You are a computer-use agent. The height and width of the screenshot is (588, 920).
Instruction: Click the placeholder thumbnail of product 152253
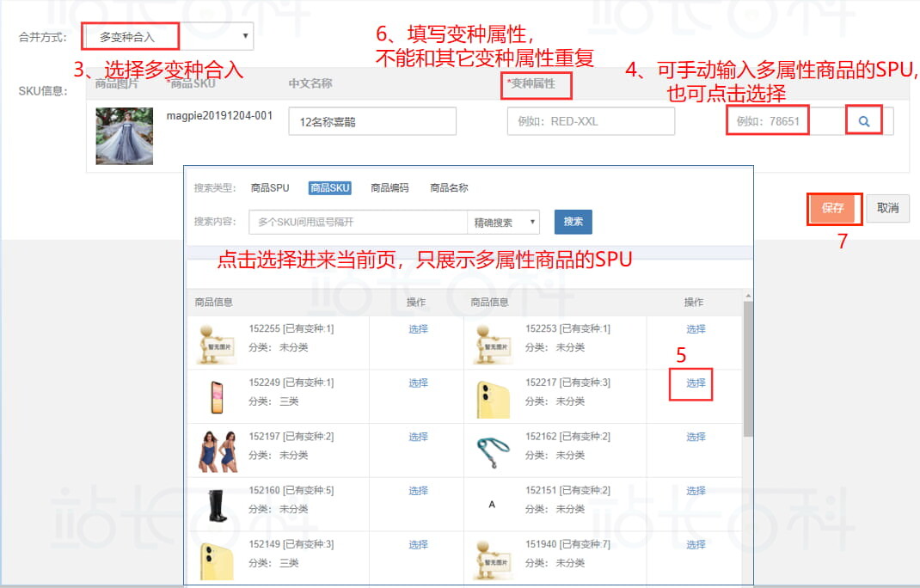[493, 345]
